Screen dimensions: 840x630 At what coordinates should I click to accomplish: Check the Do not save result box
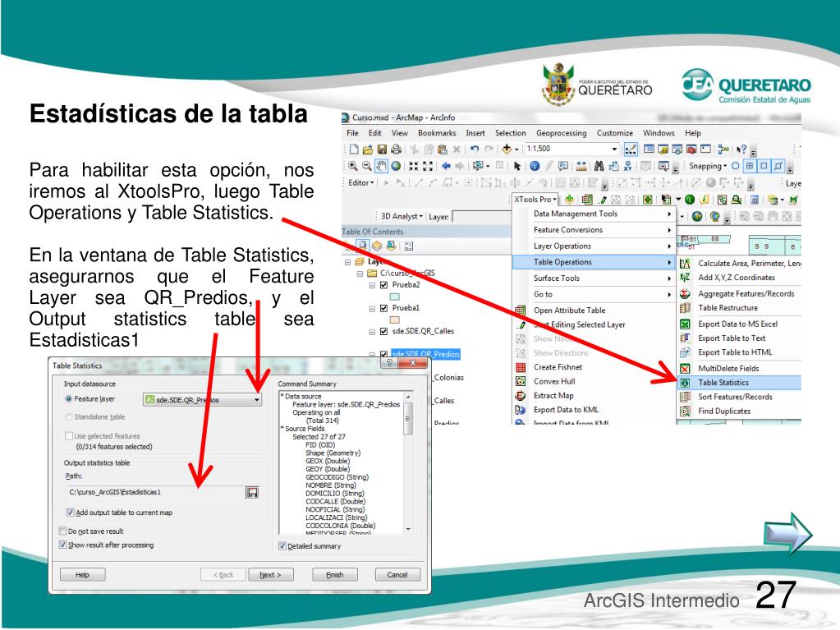62,531
